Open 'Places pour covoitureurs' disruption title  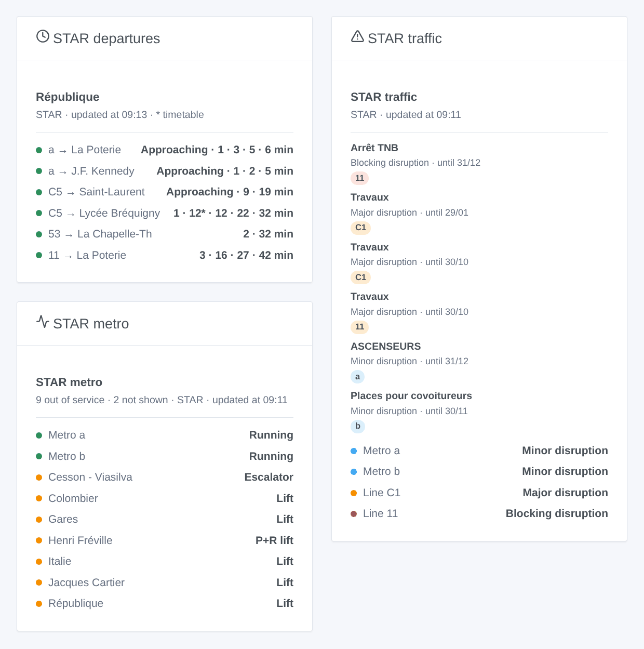(411, 396)
